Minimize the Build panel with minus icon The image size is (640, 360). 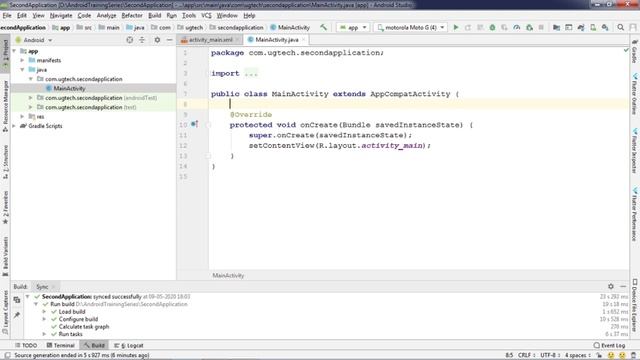coord(623,287)
